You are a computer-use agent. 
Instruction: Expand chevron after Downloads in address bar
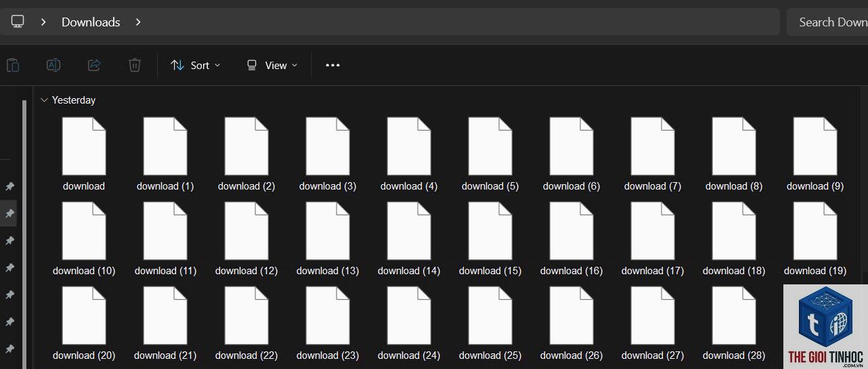(x=138, y=22)
